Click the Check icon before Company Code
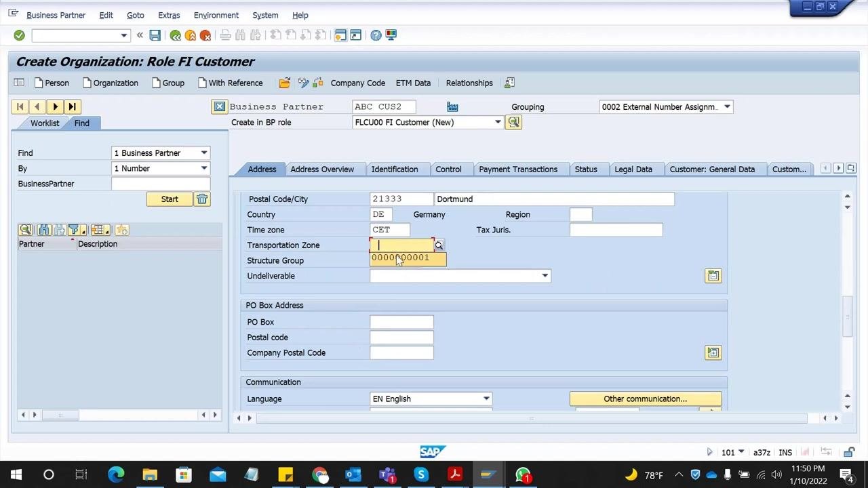The height and width of the screenshot is (488, 868). pos(317,83)
